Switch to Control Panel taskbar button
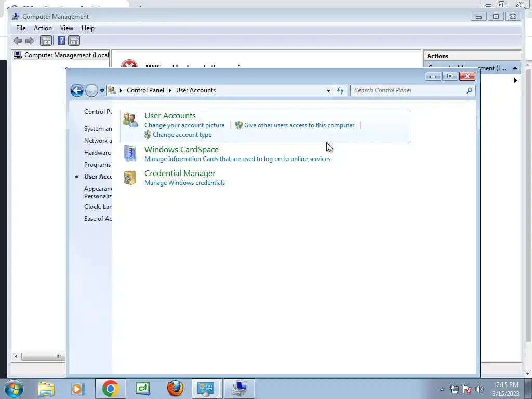532x399 pixels. click(x=206, y=389)
